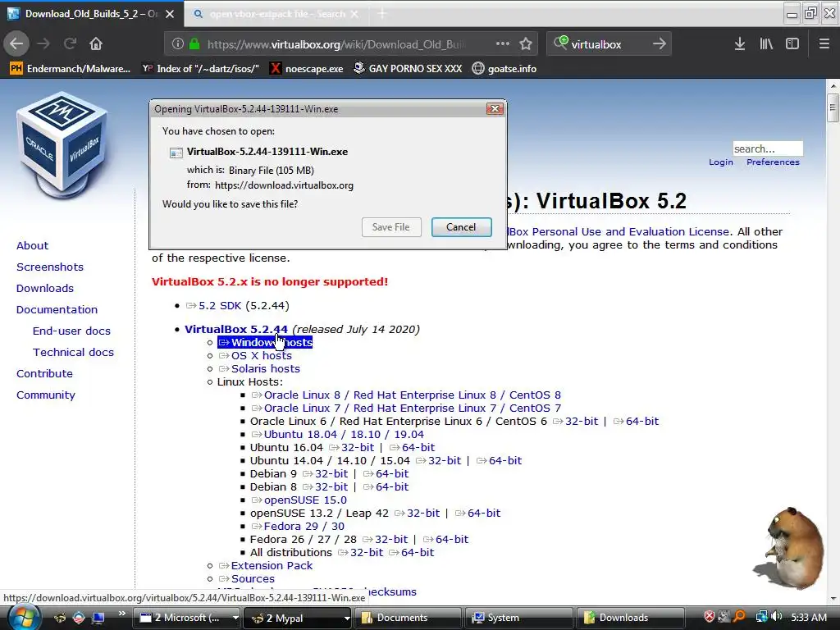Open the Library toolbar icon
Screen dimensions: 840x630
point(766,44)
